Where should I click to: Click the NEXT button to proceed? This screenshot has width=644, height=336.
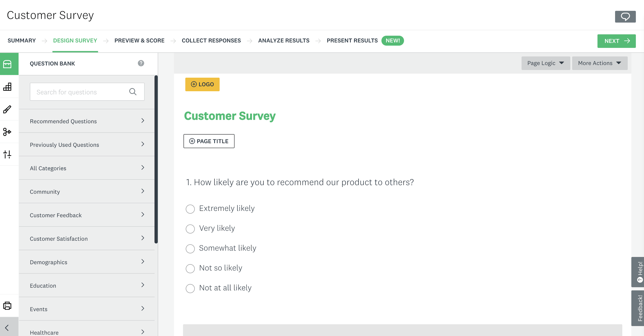click(x=617, y=41)
